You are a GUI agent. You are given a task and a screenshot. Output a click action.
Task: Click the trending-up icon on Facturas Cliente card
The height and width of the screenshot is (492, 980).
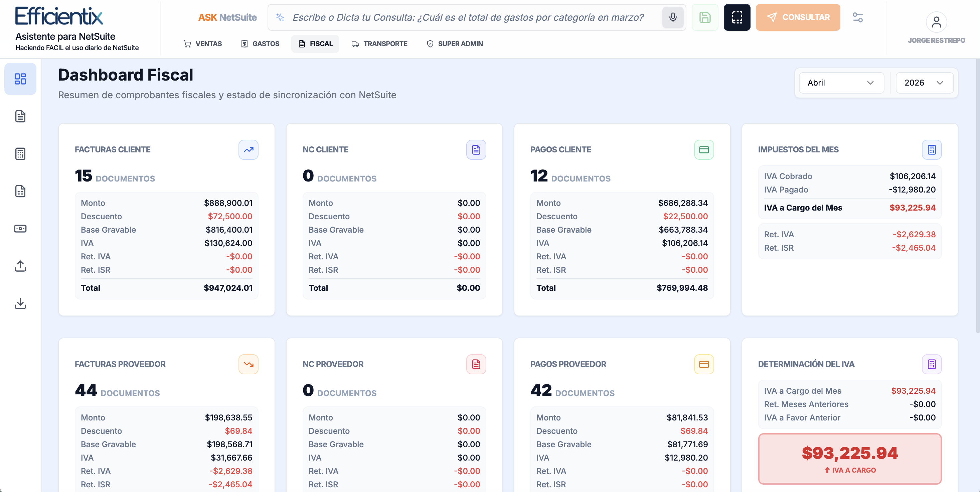click(x=249, y=150)
